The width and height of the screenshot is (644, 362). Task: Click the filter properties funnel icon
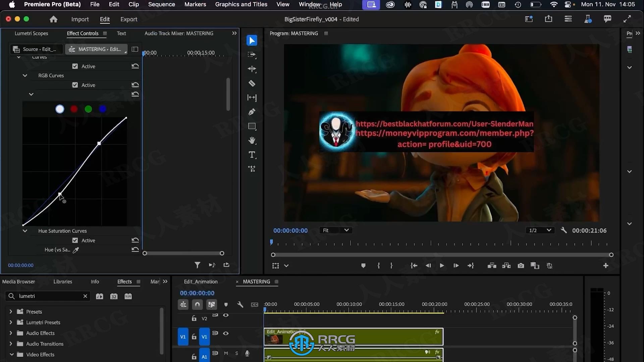pos(197,265)
